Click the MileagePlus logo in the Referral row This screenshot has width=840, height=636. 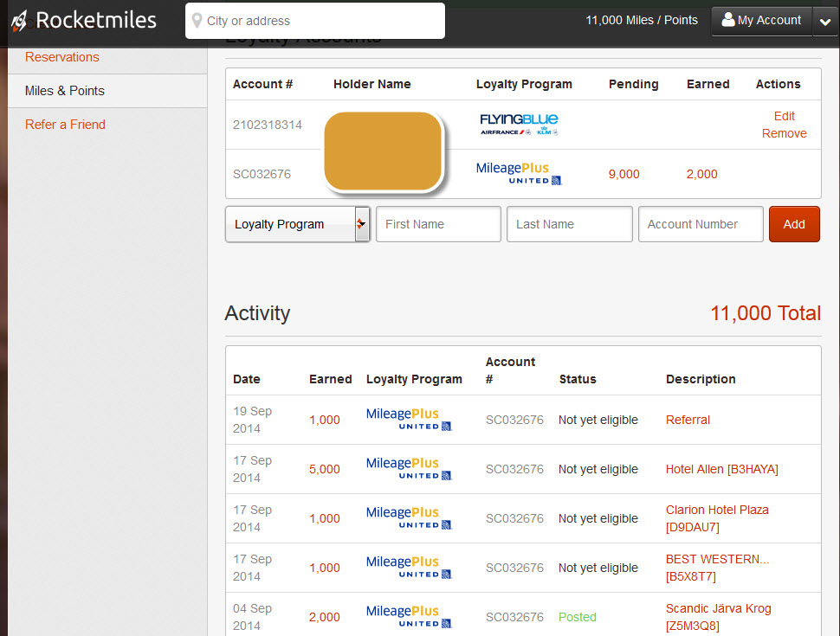coord(409,420)
